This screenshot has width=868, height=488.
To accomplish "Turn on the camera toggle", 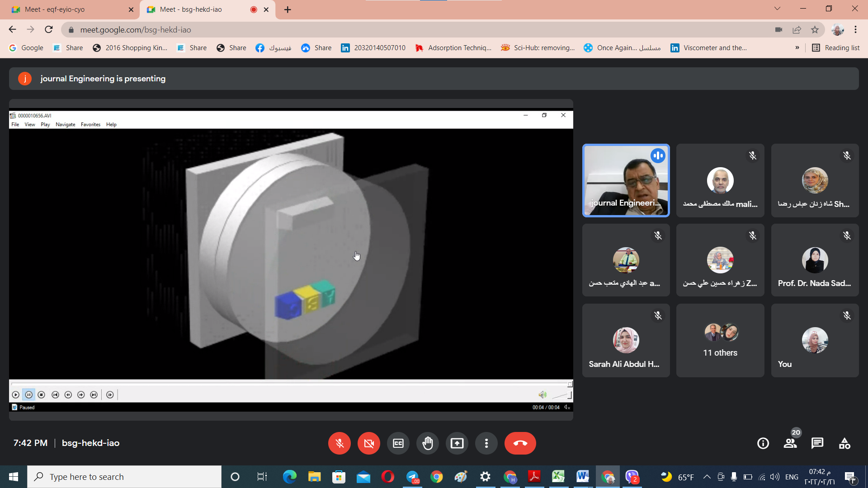I will [369, 443].
